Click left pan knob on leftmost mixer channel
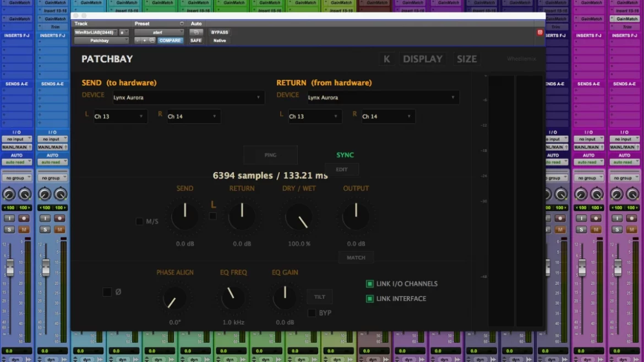 pos(9,194)
